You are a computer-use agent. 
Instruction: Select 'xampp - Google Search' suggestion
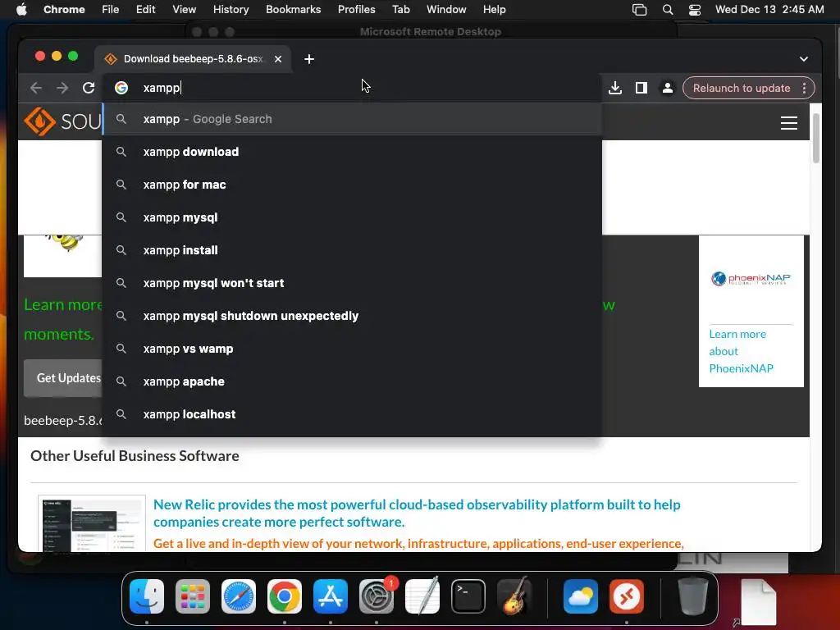pyautogui.click(x=353, y=119)
